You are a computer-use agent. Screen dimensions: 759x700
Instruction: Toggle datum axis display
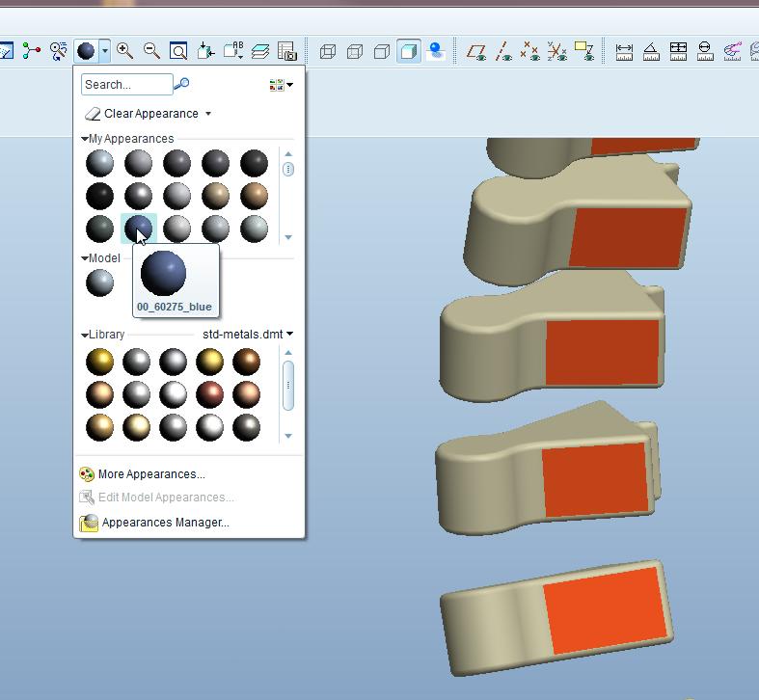(x=503, y=51)
